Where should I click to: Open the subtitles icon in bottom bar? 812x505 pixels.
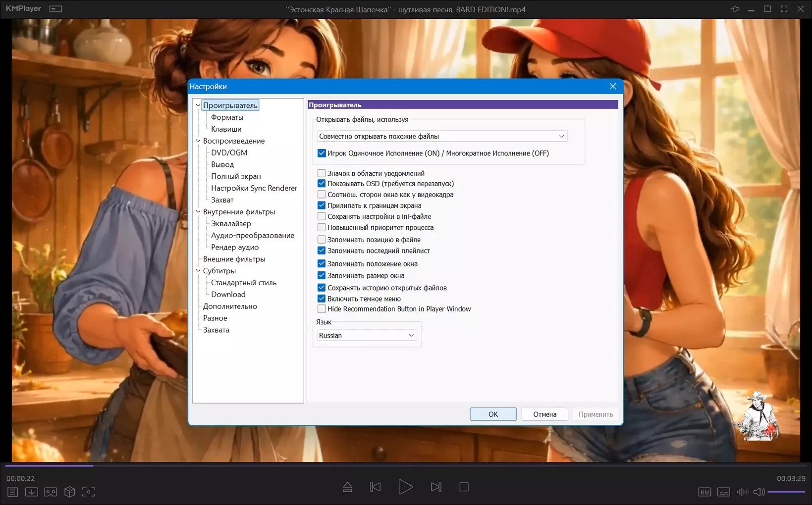(724, 492)
